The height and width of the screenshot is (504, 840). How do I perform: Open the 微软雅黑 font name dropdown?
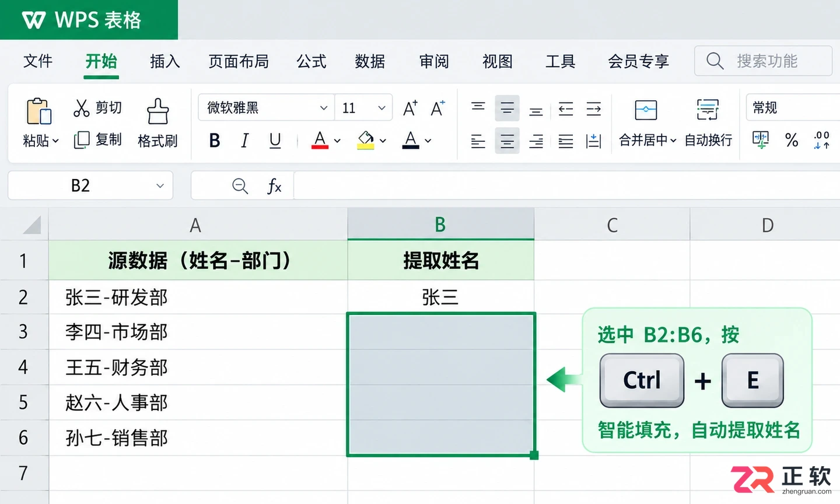tap(323, 108)
